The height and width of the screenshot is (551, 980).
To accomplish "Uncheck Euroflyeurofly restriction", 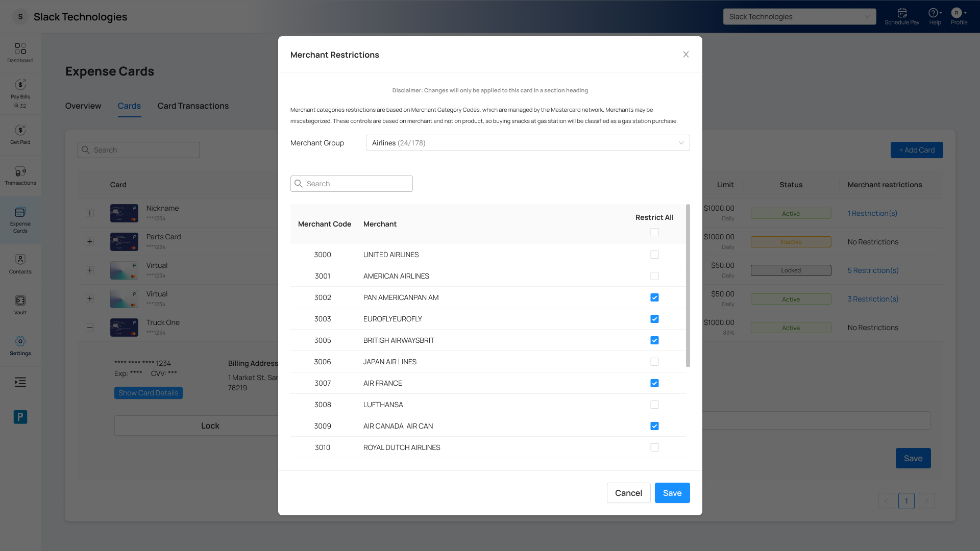I will pyautogui.click(x=654, y=319).
